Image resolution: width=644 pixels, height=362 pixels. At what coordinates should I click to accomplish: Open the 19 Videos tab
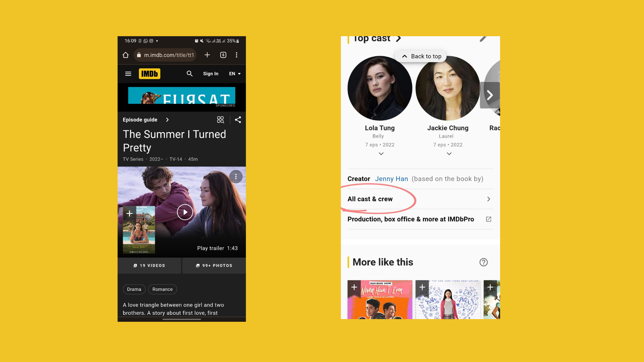[x=149, y=265]
